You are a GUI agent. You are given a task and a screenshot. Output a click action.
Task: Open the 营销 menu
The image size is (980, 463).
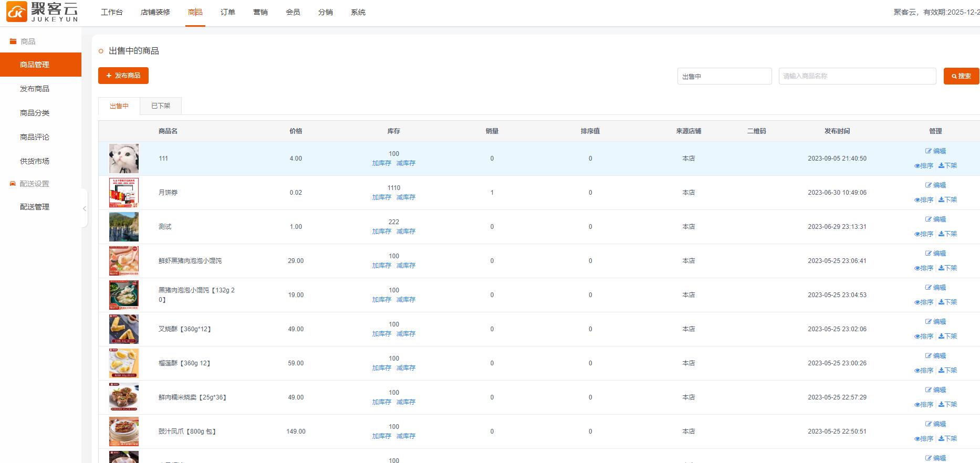click(x=260, y=12)
